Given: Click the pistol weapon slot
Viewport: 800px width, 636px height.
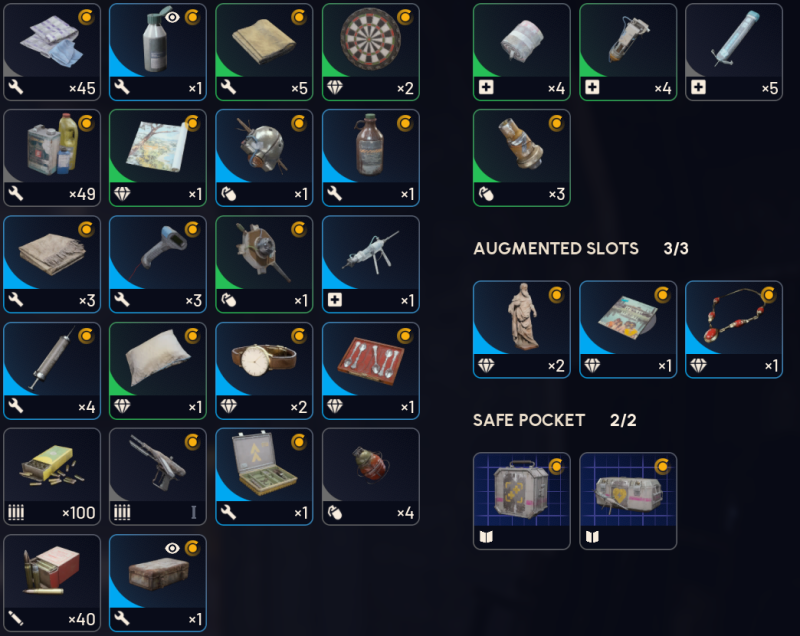Looking at the screenshot, I should coord(158,476).
